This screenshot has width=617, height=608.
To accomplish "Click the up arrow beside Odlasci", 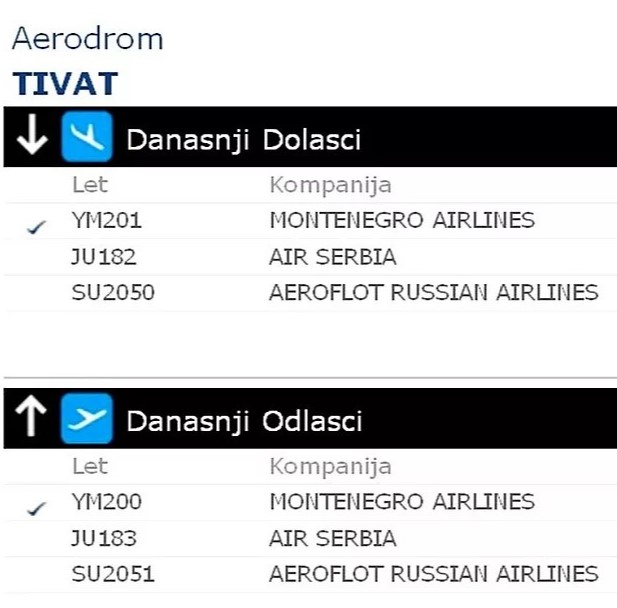I will 32,421.
